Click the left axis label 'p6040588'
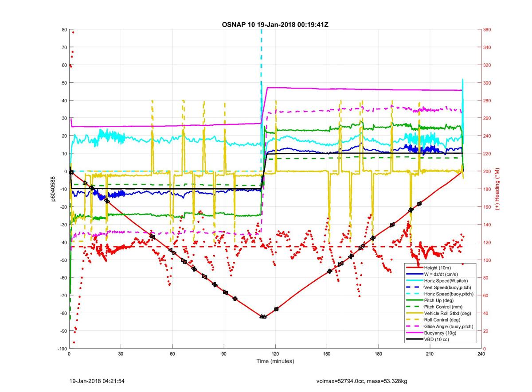Viewport: 532px width, 392px height. pyautogui.click(x=52, y=189)
